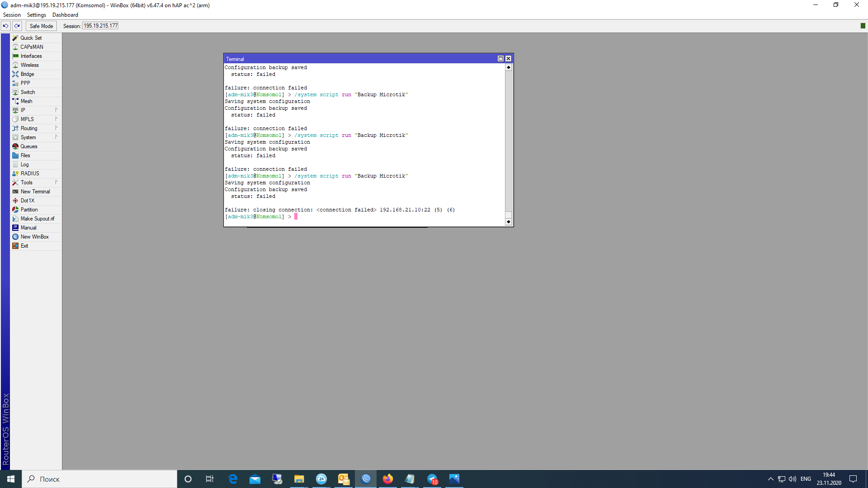The image size is (868, 488).
Task: Click the Windows search box
Action: pos(99,479)
